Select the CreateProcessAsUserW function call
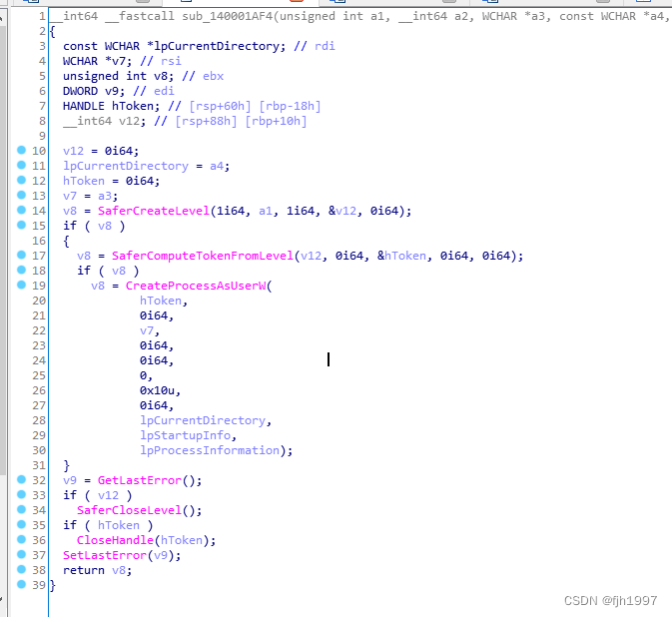This screenshot has width=672, height=617. (196, 286)
